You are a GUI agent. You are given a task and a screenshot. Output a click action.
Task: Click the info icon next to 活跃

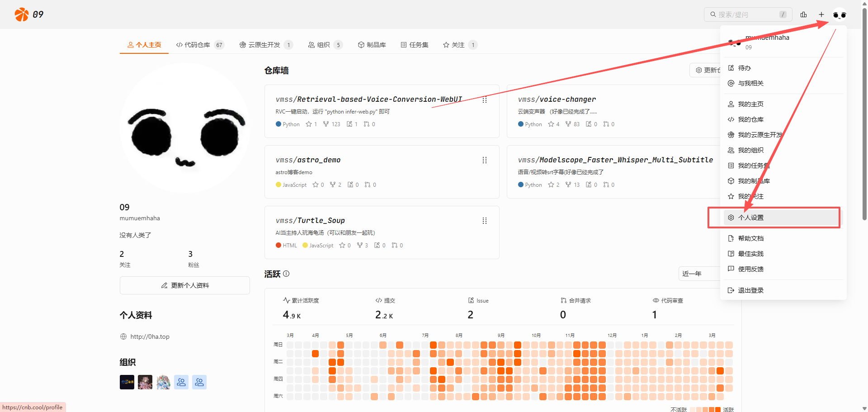click(x=286, y=274)
